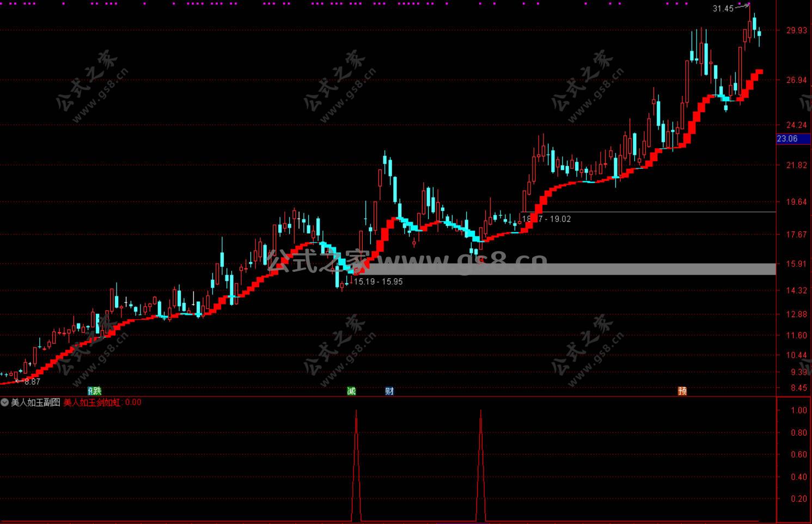Select the 31.45 high price annotation

723,9
